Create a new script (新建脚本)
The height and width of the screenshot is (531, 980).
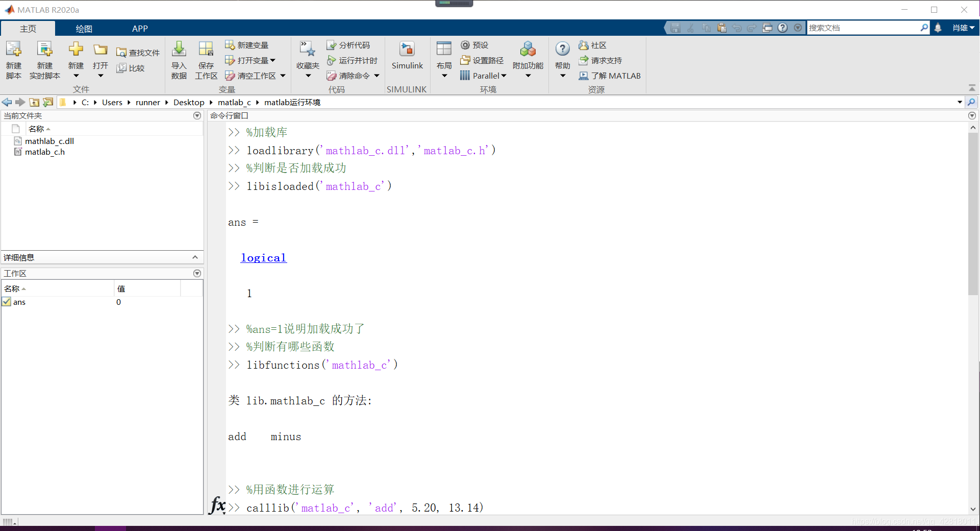click(14, 59)
